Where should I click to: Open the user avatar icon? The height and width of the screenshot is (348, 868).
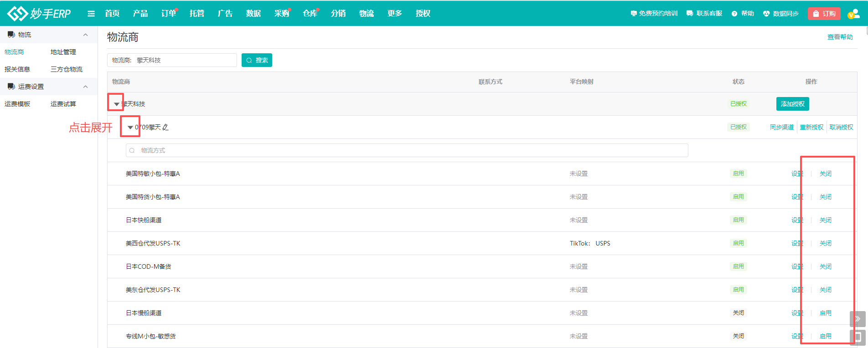click(853, 14)
